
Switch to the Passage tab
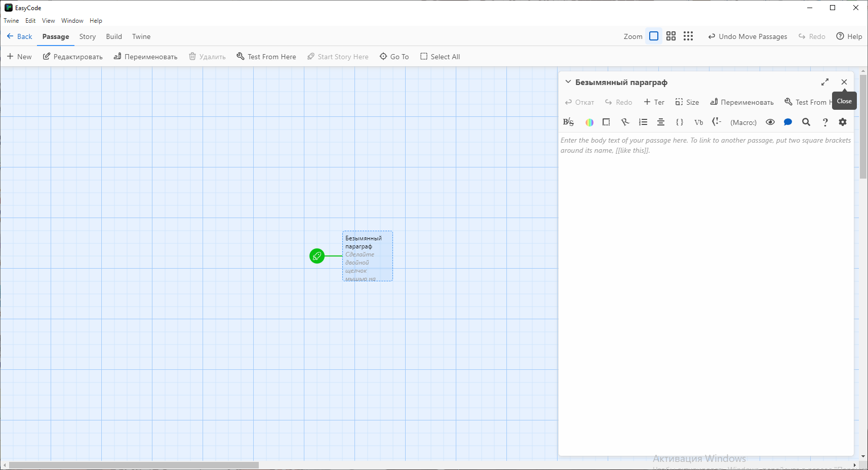click(56, 36)
